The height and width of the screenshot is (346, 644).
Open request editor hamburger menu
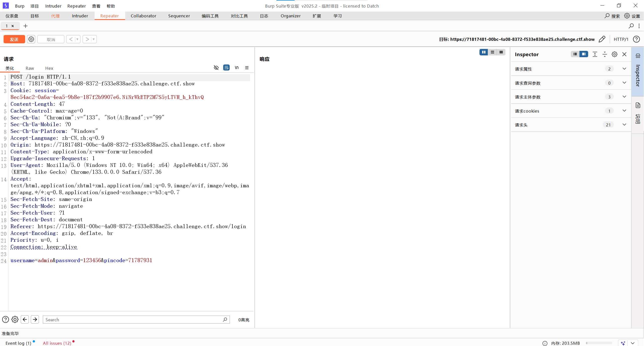(x=247, y=67)
